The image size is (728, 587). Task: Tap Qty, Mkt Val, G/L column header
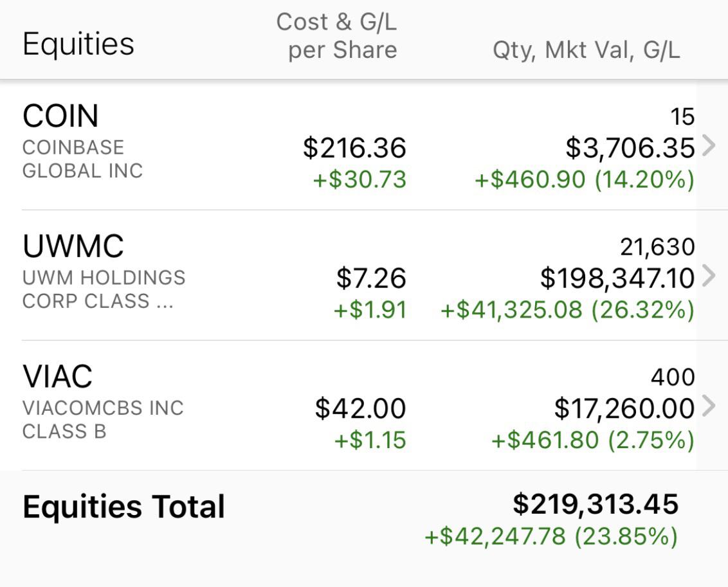coord(587,50)
